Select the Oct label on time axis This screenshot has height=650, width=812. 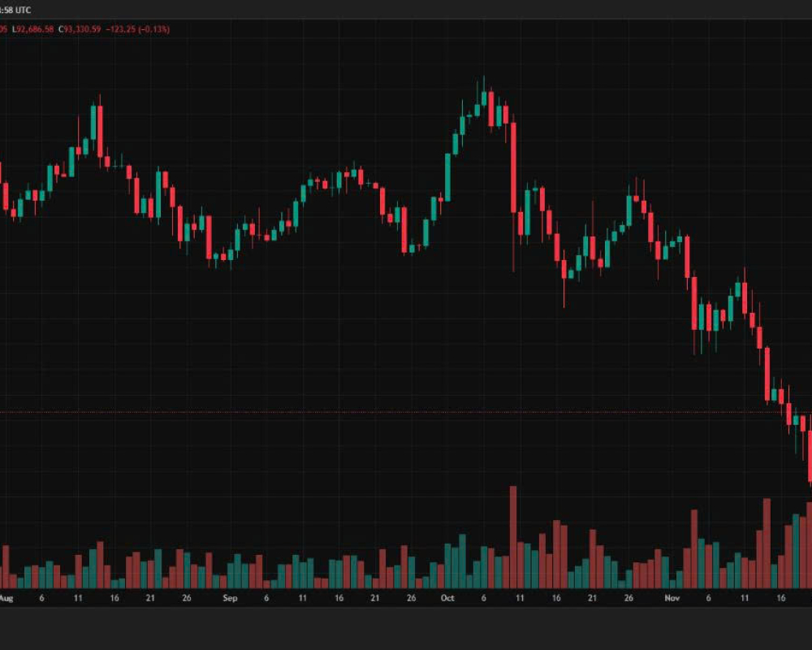pyautogui.click(x=447, y=598)
